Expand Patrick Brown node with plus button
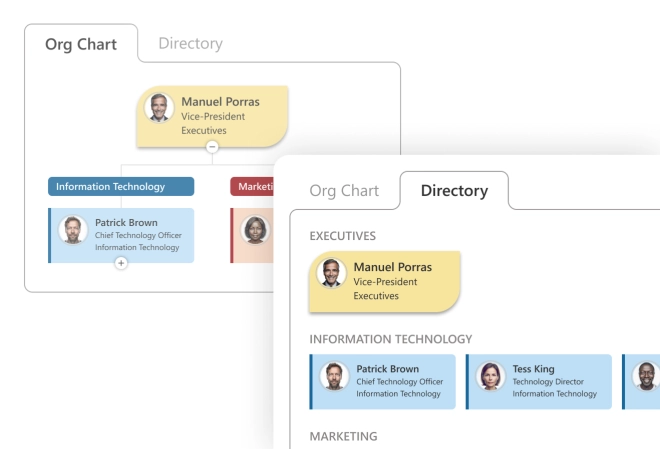Screen dimensions: 660x449 click(121, 263)
